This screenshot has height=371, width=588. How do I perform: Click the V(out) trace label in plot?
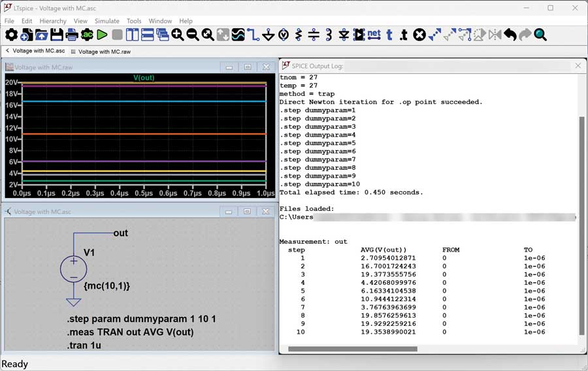click(x=144, y=78)
